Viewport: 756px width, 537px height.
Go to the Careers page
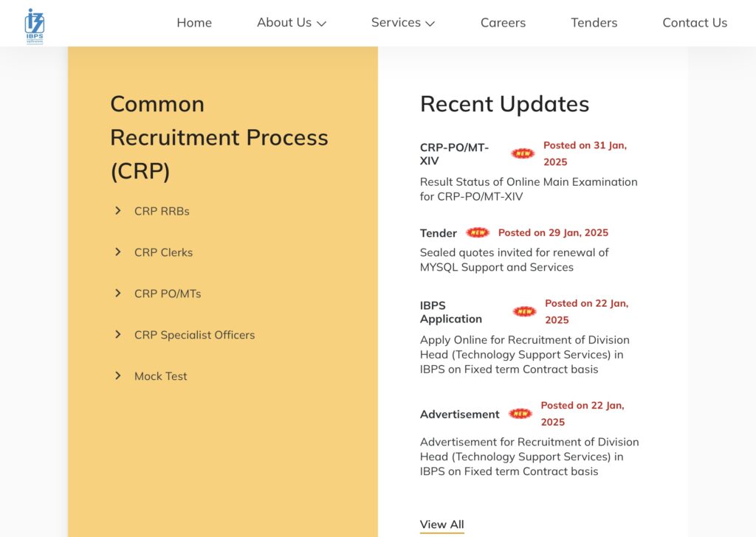(503, 23)
